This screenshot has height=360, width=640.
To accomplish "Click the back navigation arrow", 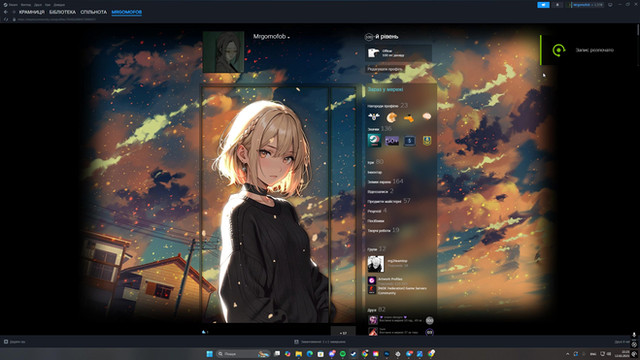I will (6, 12).
